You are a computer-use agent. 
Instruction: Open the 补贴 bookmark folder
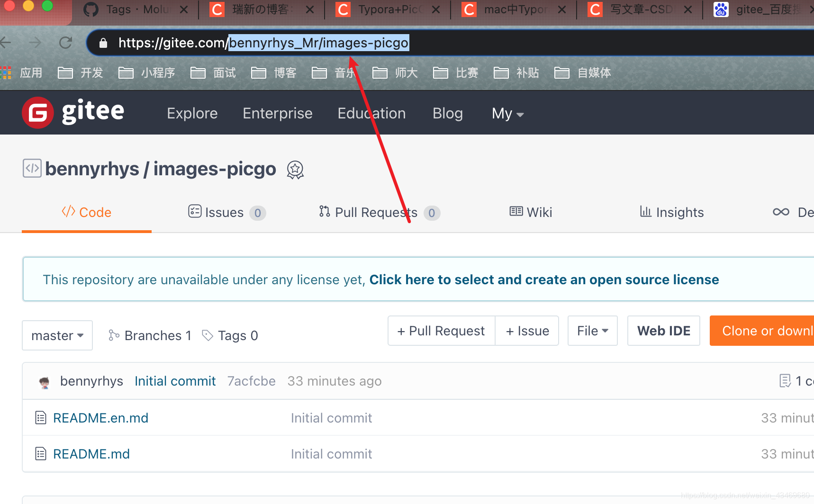(516, 72)
